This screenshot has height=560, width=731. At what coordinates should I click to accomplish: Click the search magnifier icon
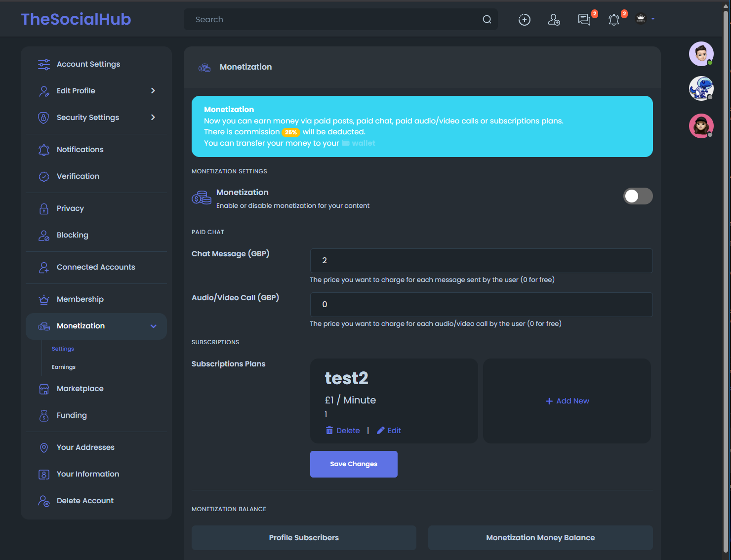pos(487,20)
